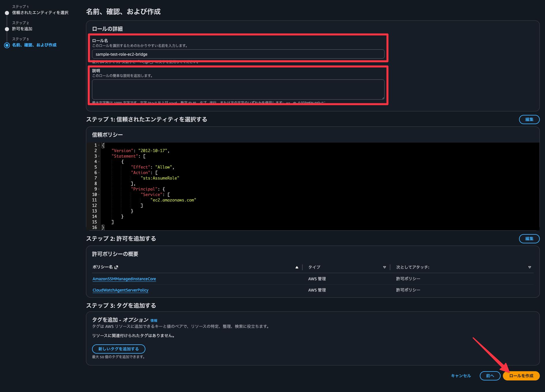Click the step 1 circle indicator in sidebar
Image resolution: width=545 pixels, height=392 pixels.
click(x=7, y=13)
